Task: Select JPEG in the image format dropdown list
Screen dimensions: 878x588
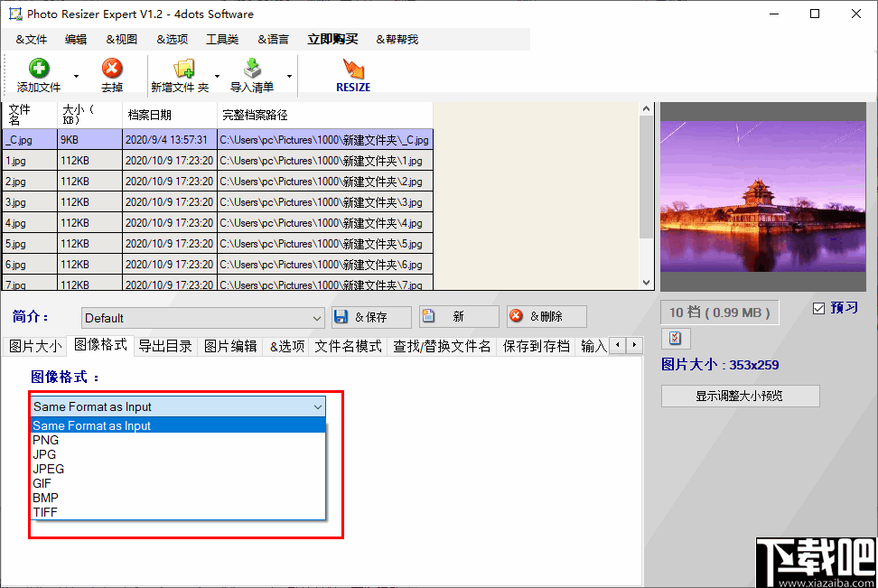Action: pos(48,469)
